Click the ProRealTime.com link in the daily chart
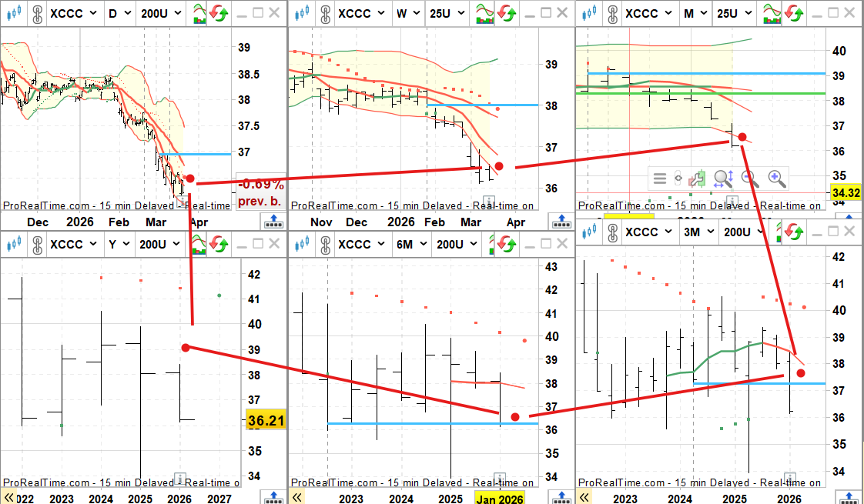The width and height of the screenshot is (864, 504). click(x=44, y=205)
